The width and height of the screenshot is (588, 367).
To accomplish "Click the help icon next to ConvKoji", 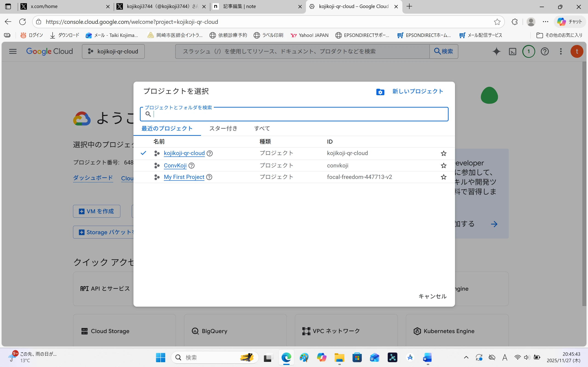I will (x=192, y=166).
